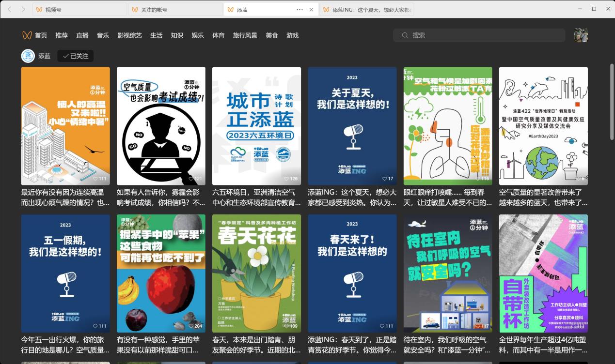The width and height of the screenshot is (615, 364).
Task: Open the three-dot menu on the 添蓝 tab
Action: pyautogui.click(x=300, y=10)
